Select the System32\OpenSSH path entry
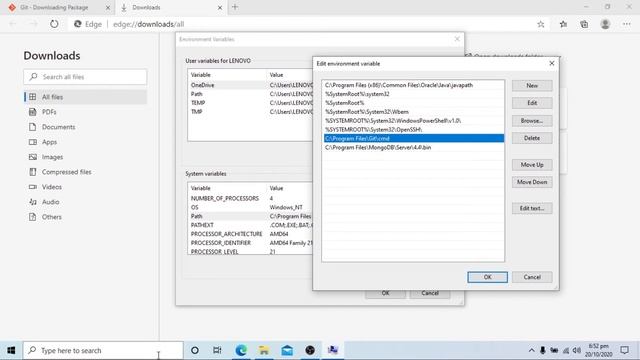The height and width of the screenshot is (360, 640). pyautogui.click(x=413, y=129)
